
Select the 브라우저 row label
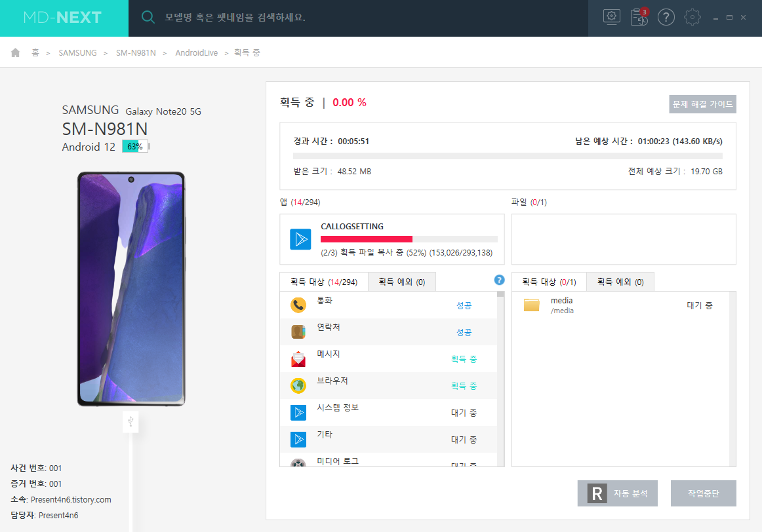click(332, 381)
